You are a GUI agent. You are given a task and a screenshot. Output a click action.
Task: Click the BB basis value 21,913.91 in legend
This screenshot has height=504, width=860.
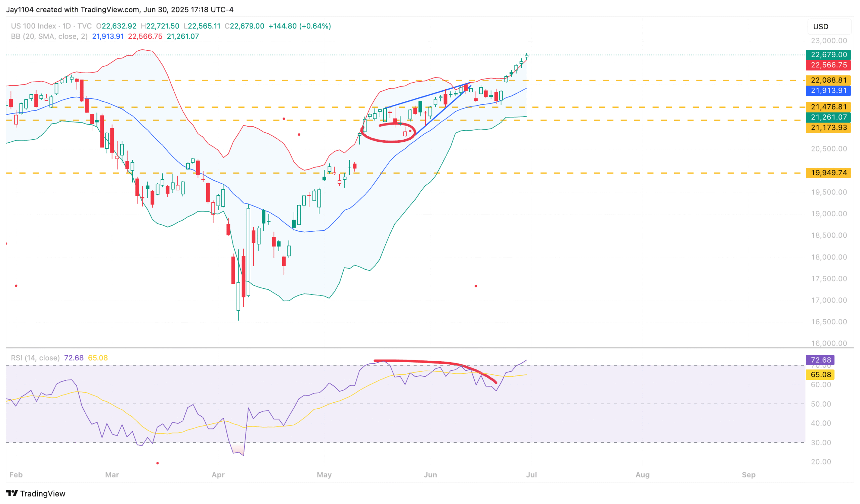click(x=108, y=36)
